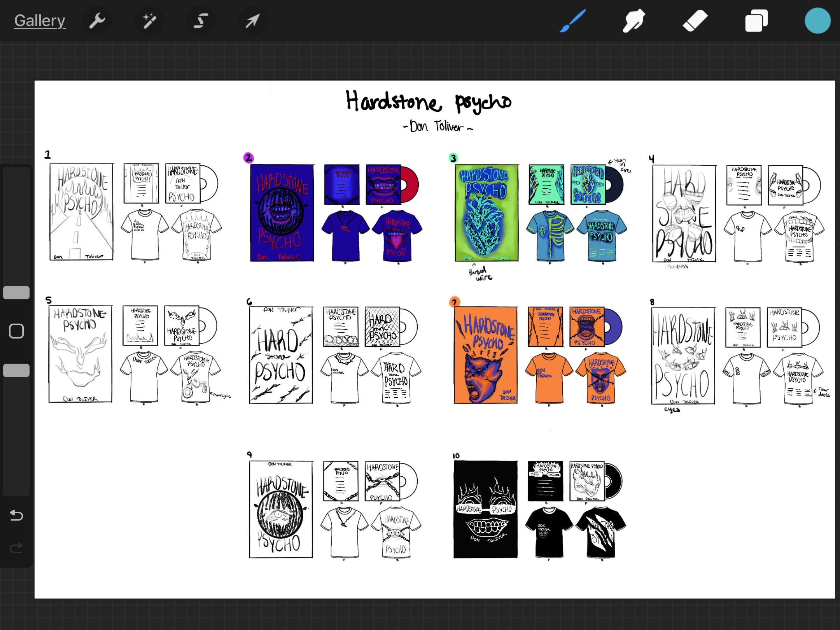Return to the Gallery
840x630 pixels.
coord(40,21)
